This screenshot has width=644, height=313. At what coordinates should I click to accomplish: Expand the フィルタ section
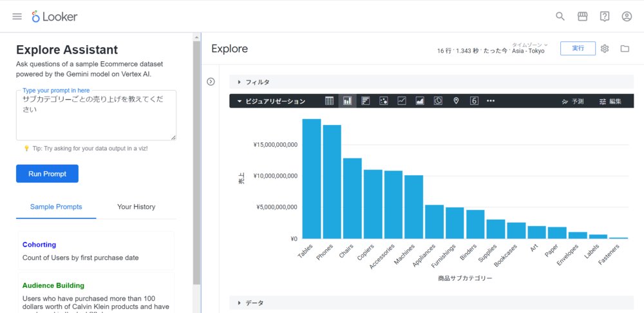431,82
